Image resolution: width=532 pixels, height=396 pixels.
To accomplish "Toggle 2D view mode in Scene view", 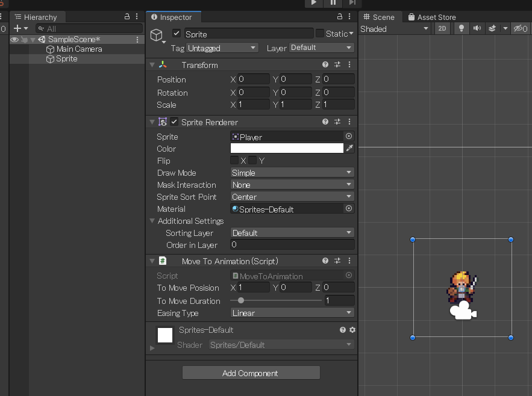I will click(x=442, y=28).
